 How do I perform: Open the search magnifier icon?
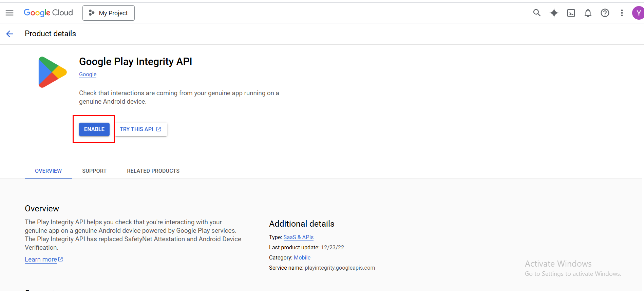pos(536,13)
